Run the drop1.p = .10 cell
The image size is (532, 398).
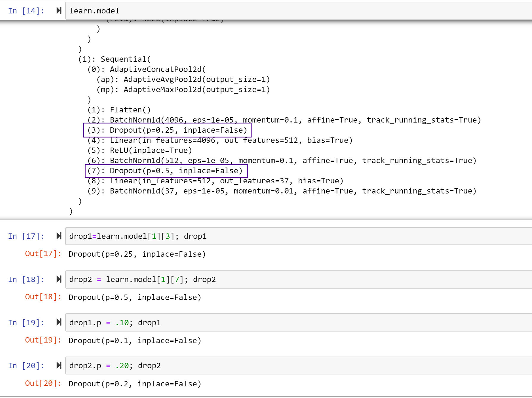click(x=59, y=322)
